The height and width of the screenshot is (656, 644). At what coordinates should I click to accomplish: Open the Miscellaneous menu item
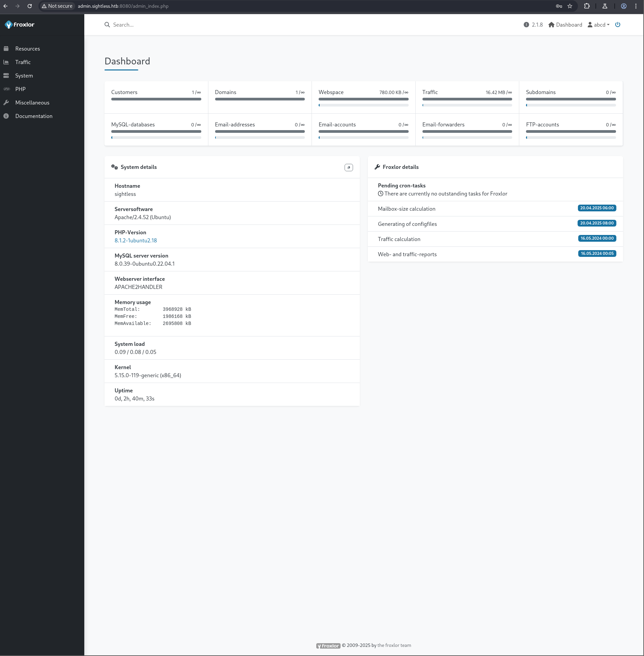tap(32, 102)
